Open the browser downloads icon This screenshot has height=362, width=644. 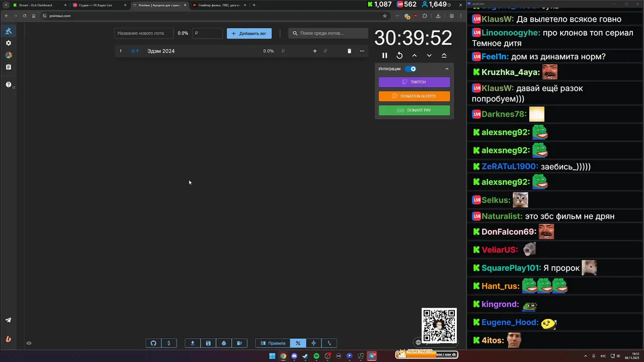tap(438, 16)
